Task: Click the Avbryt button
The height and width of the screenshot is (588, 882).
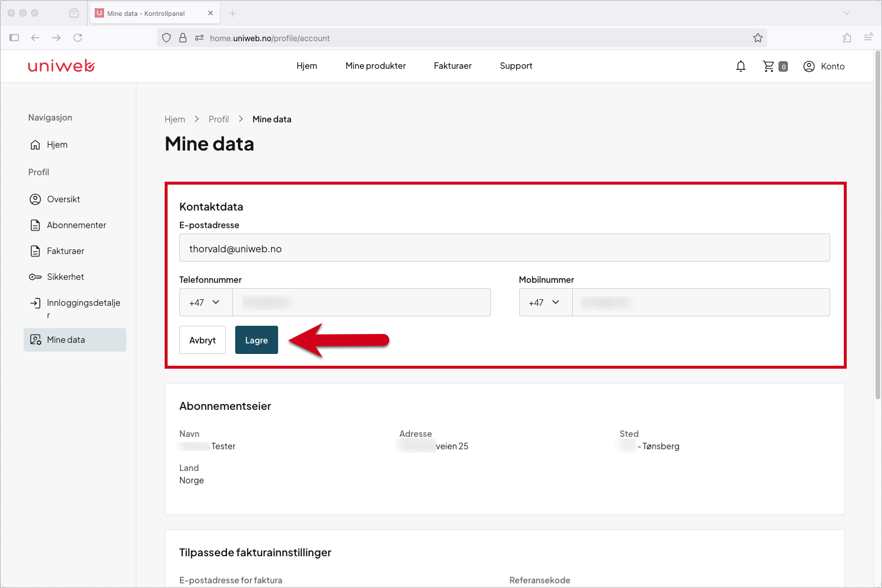Action: tap(202, 340)
